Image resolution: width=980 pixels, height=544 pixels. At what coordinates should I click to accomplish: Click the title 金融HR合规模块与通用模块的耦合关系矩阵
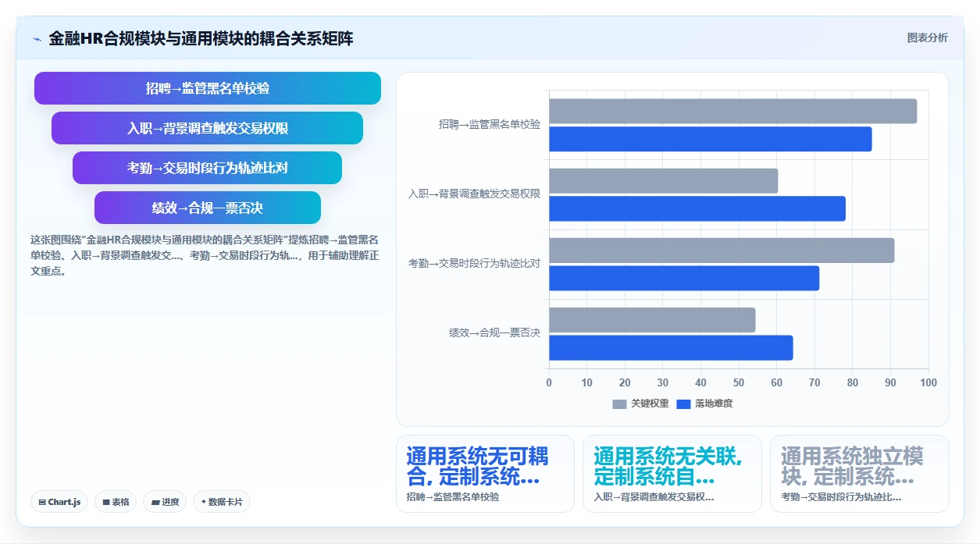(x=201, y=38)
